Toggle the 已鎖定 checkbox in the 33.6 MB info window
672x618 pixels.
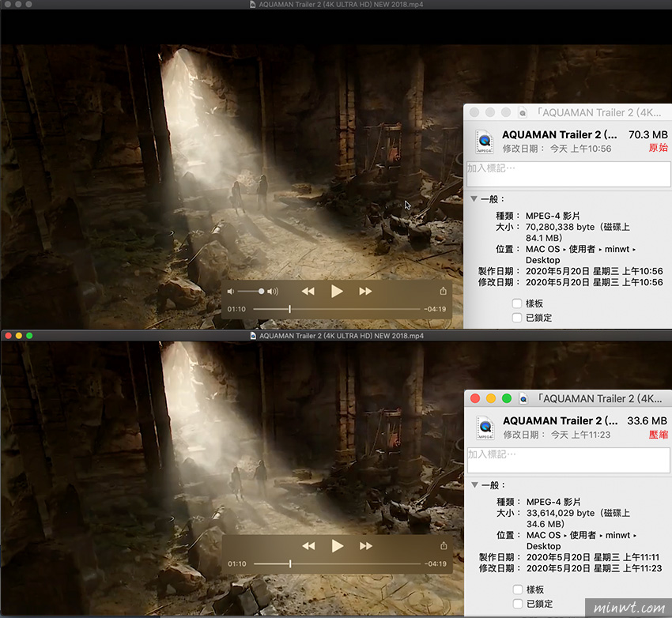click(518, 604)
